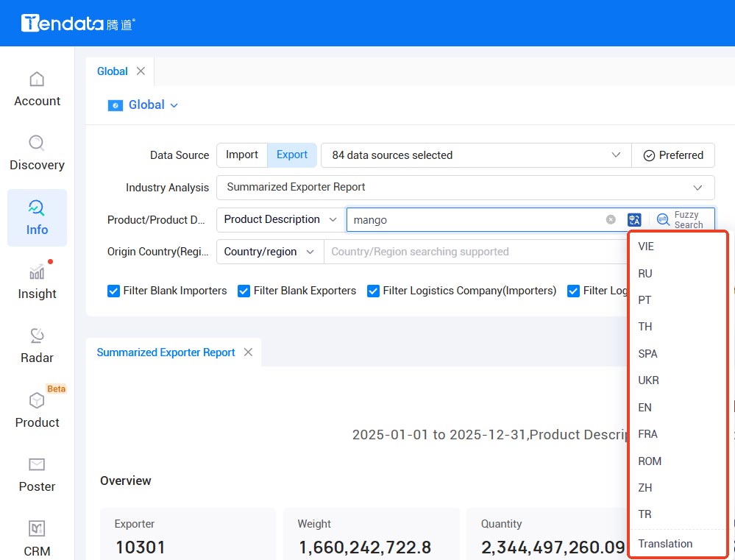Open the Poster envelope icon
735x560 pixels.
pos(37,464)
